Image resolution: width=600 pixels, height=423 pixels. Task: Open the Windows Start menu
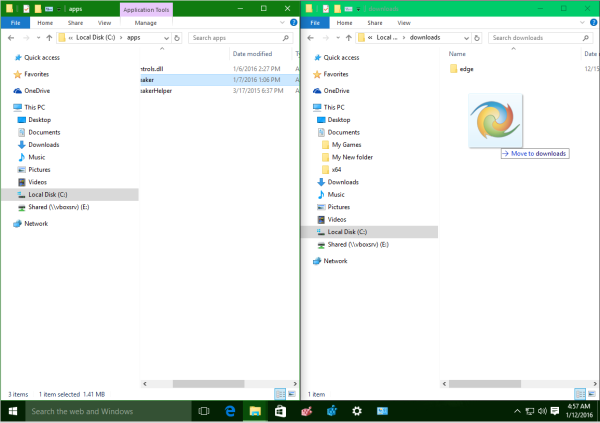click(13, 411)
